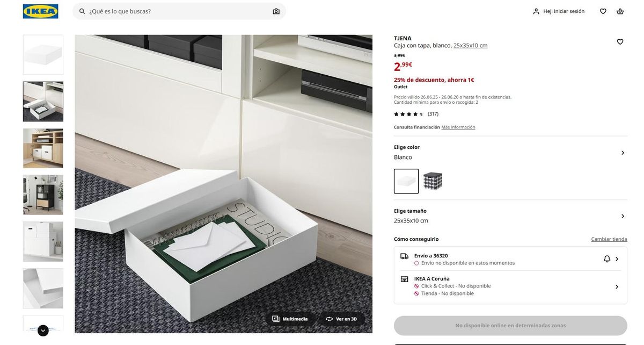Image resolution: width=644 pixels, height=345 pixels.
Task: Add TJENA to favorites with heart
Action: (x=620, y=42)
